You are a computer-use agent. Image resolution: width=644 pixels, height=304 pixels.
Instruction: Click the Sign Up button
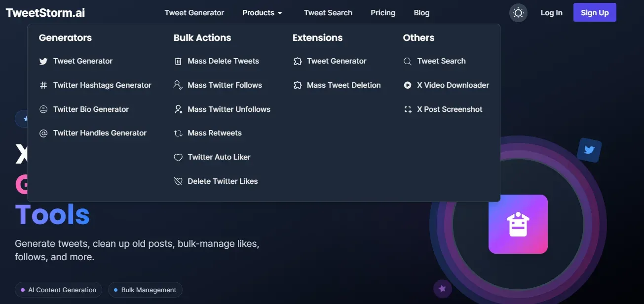click(x=594, y=12)
